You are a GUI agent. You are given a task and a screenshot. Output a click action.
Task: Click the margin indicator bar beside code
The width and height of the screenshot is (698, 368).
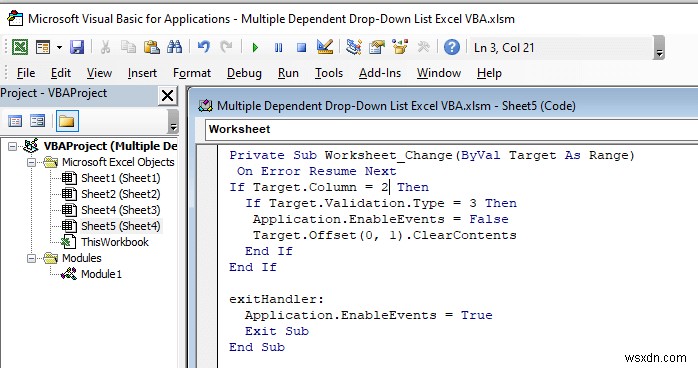click(x=207, y=256)
